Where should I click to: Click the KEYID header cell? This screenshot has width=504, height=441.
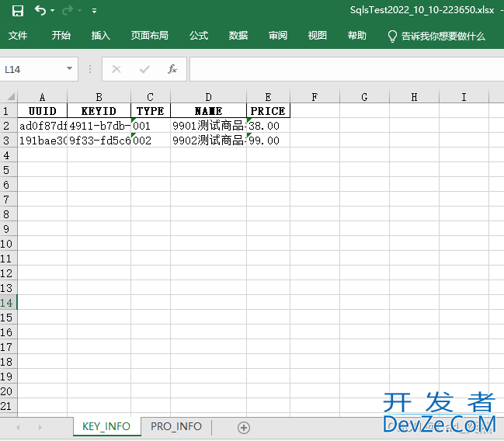pos(99,111)
